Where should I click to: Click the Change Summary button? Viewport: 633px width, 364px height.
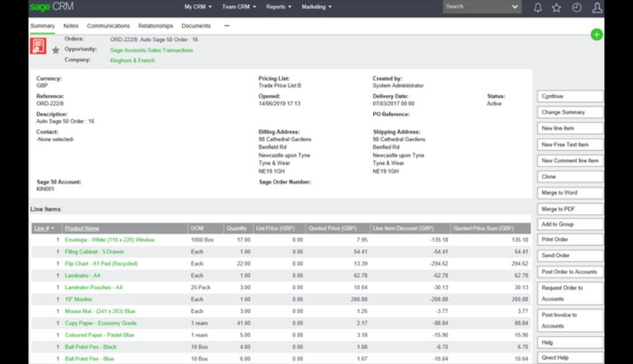(x=570, y=112)
